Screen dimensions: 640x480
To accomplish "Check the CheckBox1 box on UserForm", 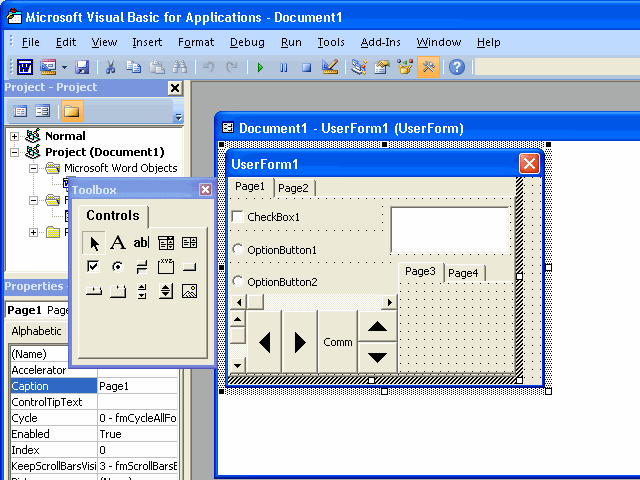I will [x=238, y=216].
